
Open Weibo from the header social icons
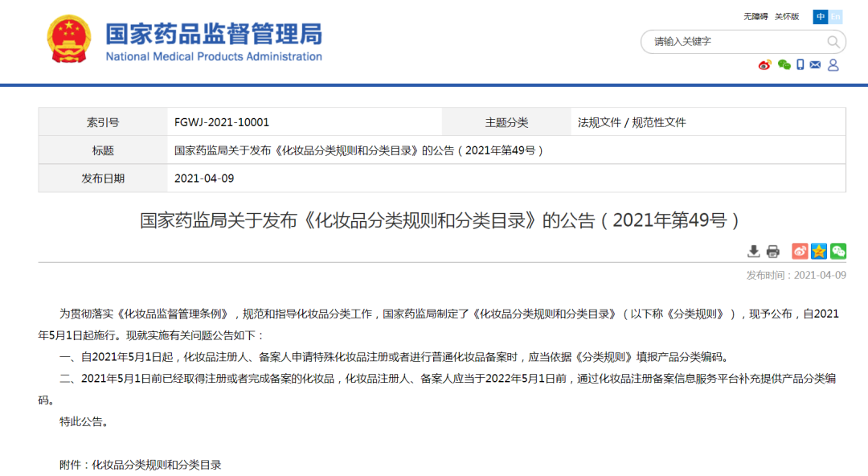(764, 64)
